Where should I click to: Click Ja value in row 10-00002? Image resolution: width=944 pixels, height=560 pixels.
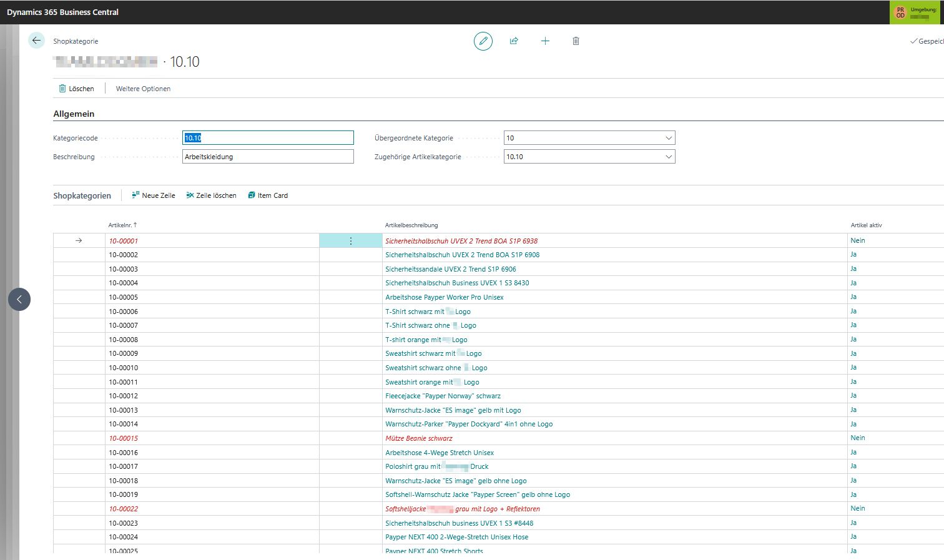853,254
